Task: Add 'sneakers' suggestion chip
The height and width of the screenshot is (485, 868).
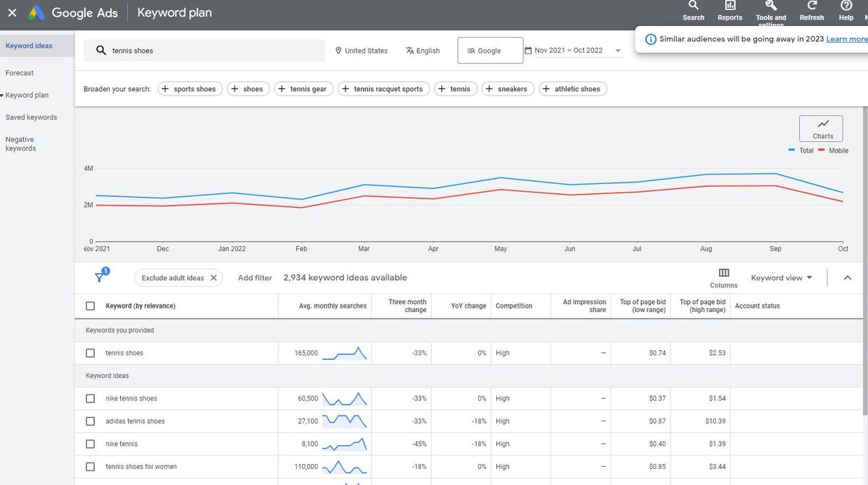Action: tap(508, 89)
